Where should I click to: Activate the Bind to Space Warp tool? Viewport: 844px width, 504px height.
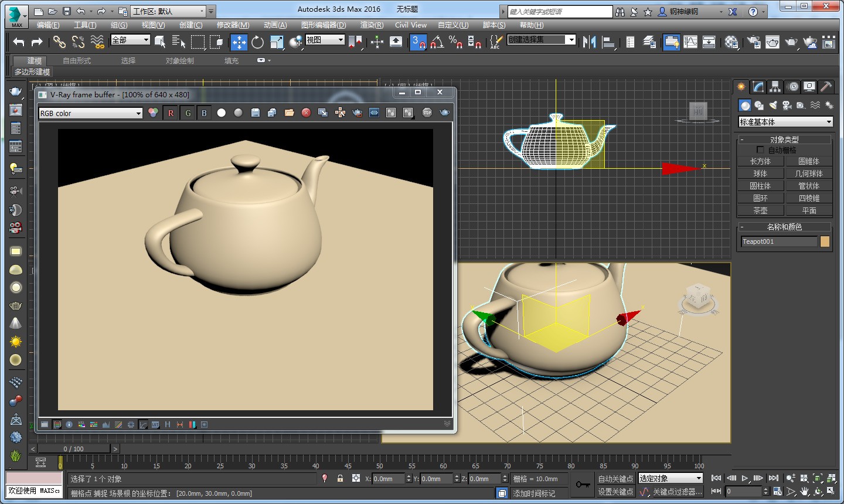point(97,42)
